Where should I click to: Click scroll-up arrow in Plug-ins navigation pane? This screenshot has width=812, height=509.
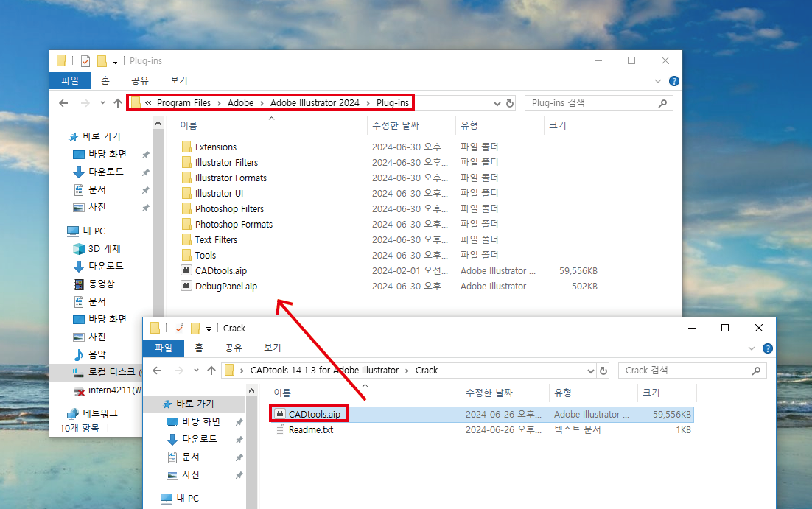pos(158,124)
